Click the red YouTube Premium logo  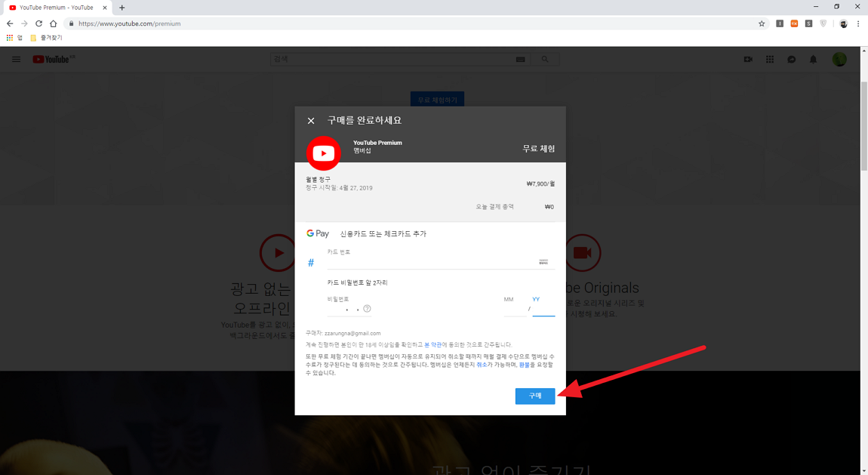pos(324,153)
